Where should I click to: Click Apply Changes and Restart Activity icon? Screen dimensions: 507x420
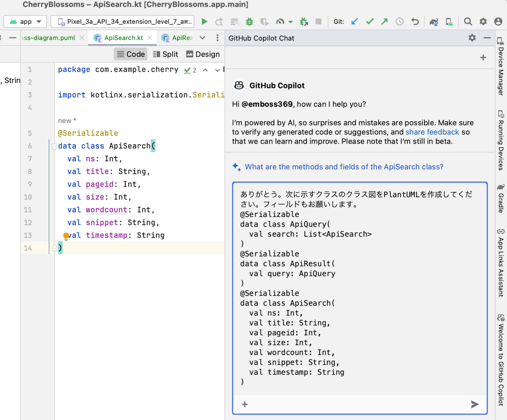click(x=219, y=22)
